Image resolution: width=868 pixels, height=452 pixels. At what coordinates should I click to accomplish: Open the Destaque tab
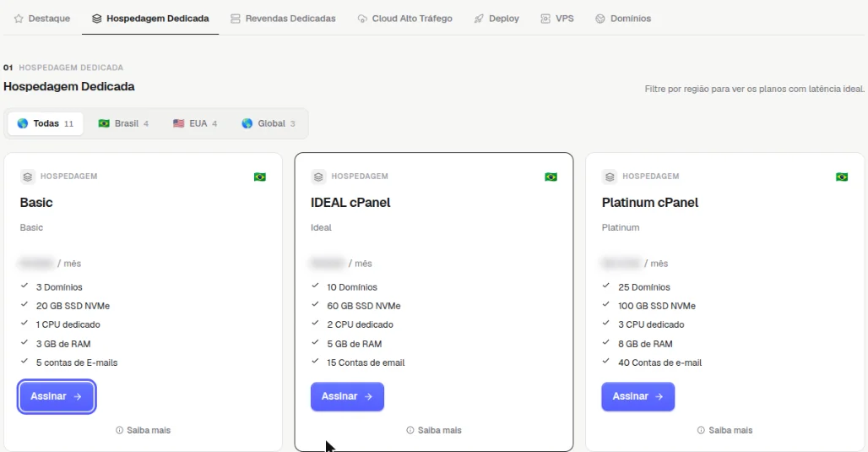point(42,19)
